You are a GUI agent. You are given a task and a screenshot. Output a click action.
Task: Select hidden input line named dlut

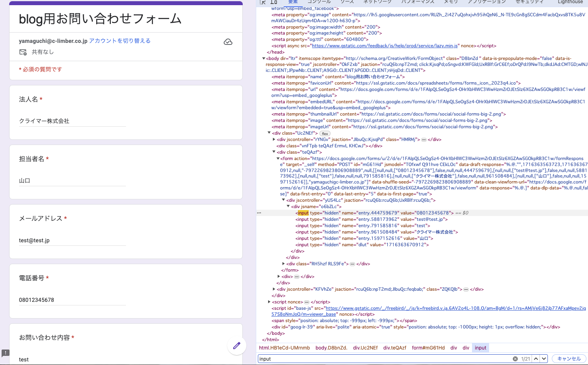(x=362, y=245)
